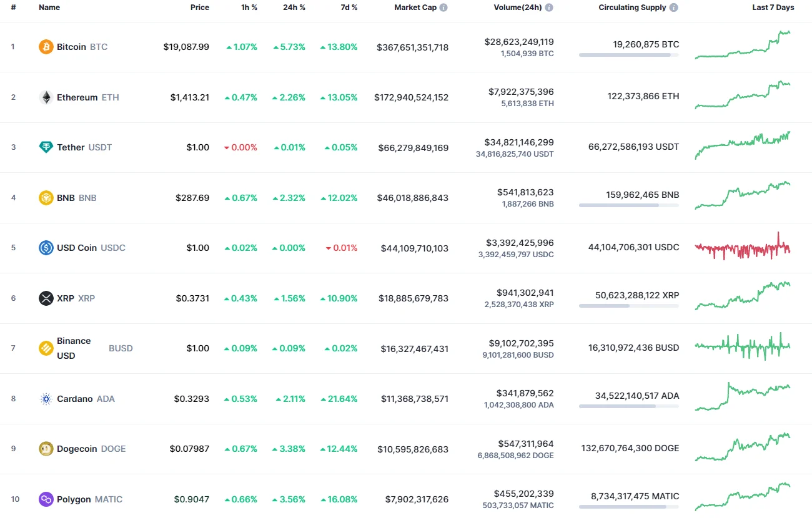Image resolution: width=812 pixels, height=518 pixels.
Task: Click the Bitcoin logo icon
Action: 46,46
